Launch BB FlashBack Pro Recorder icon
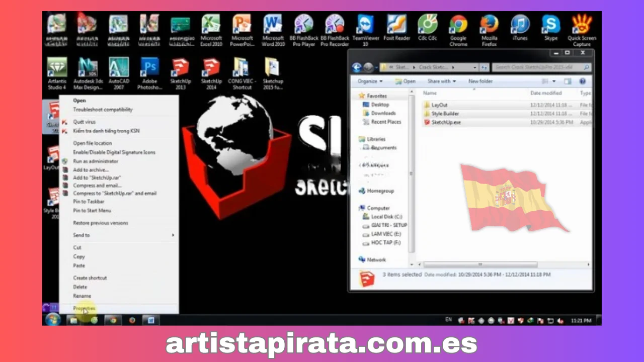Viewport: 644px width, 362px height. [335, 30]
